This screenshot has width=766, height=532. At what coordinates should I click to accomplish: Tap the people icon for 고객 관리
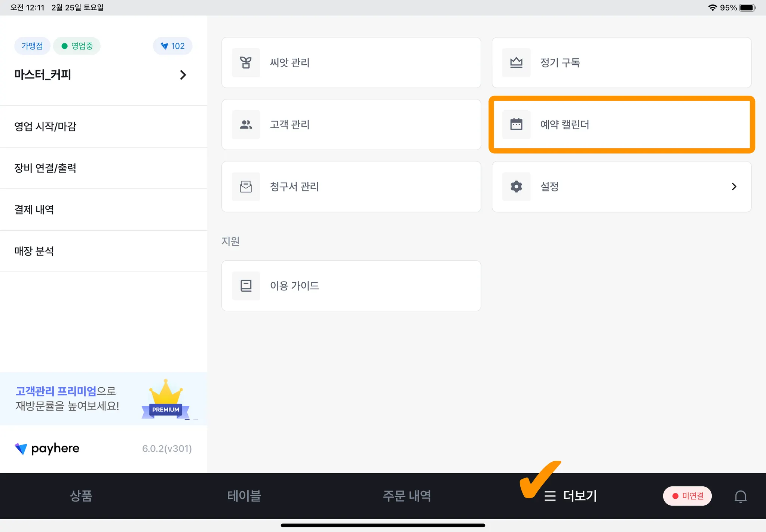pyautogui.click(x=246, y=124)
